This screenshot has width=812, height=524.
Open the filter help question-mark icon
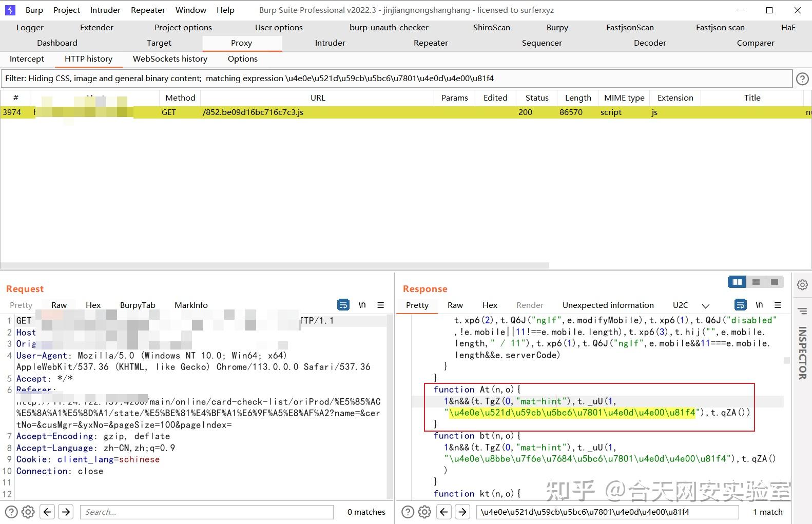(x=802, y=79)
